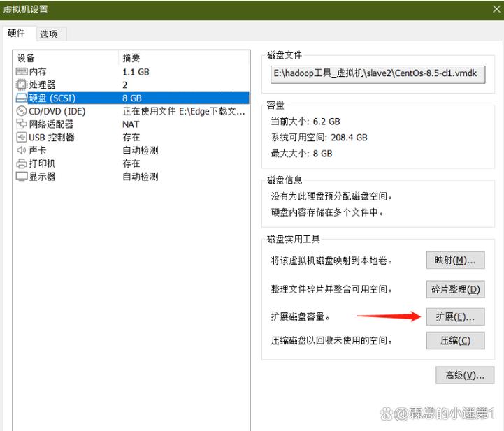Click the 处理器 label in the device list
The width and height of the screenshot is (504, 431).
pyautogui.click(x=42, y=85)
